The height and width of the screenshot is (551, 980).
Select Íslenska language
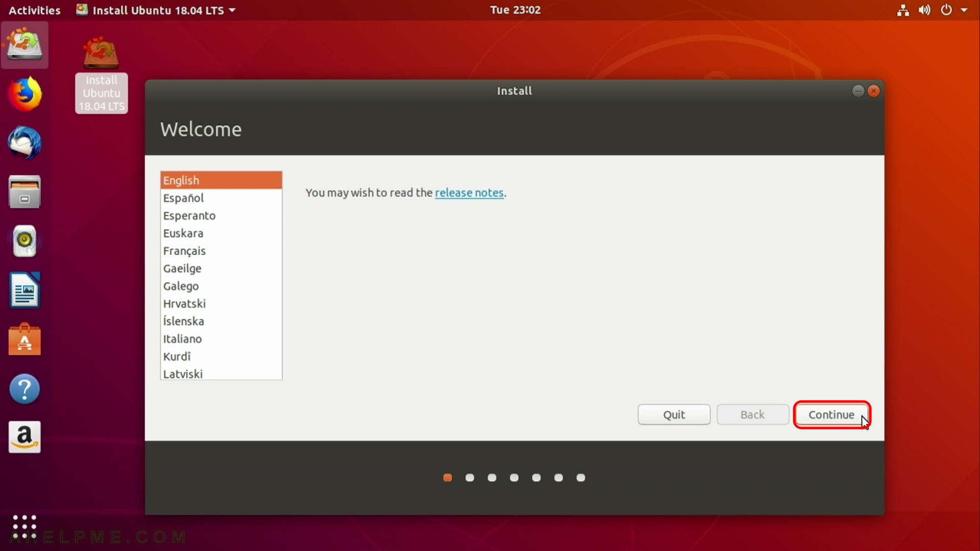221,321
